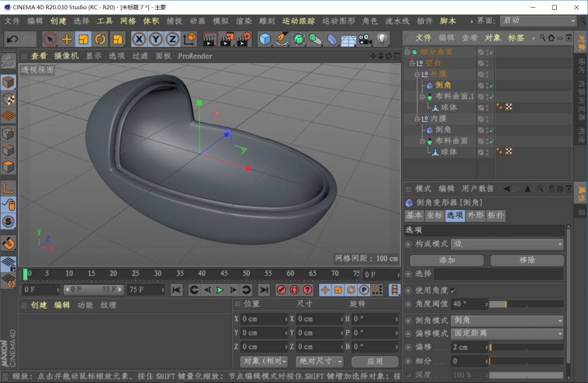Open the 运动图形 menu
The image size is (588, 383).
tap(338, 21)
